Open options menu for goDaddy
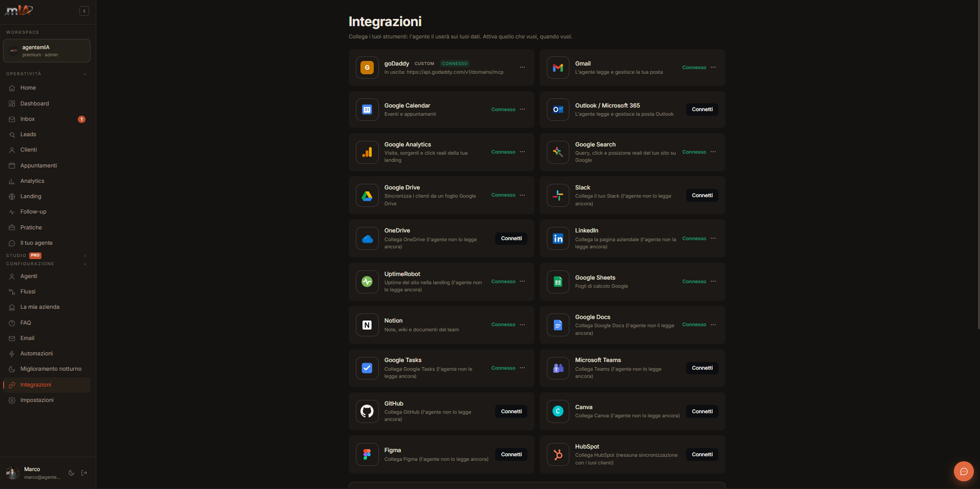Viewport: 980px width, 489px height. click(522, 68)
